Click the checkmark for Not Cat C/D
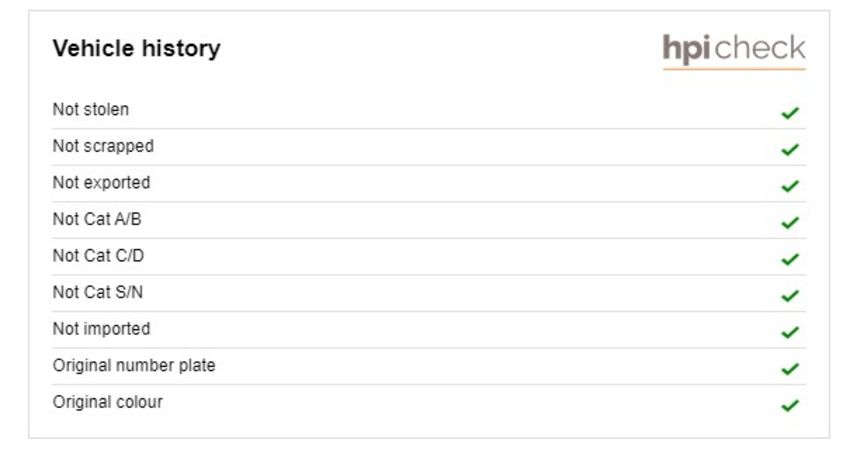 (x=790, y=259)
